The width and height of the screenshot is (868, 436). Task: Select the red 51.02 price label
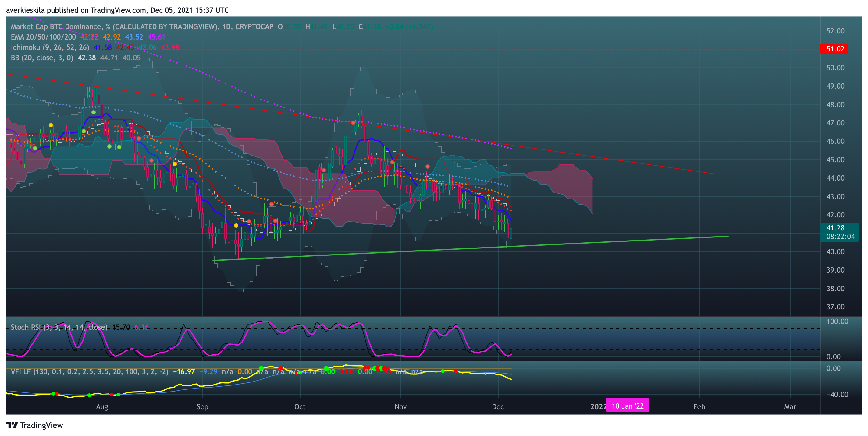[835, 49]
